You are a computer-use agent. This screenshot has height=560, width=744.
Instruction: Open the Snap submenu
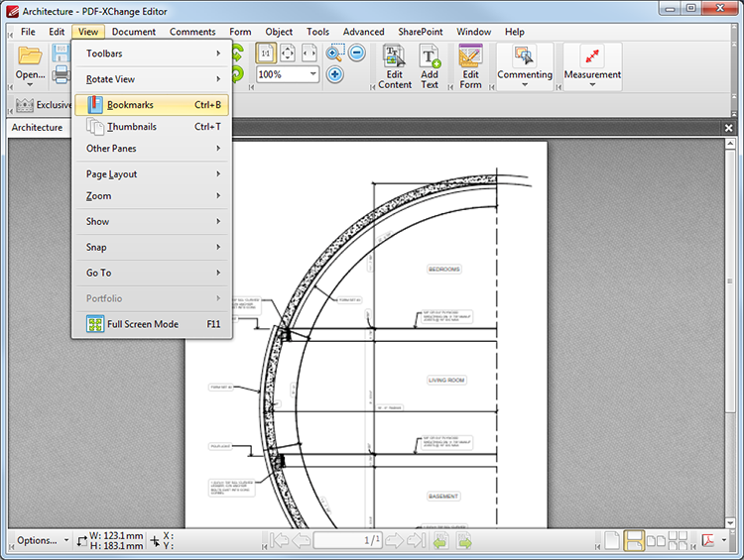(x=152, y=247)
